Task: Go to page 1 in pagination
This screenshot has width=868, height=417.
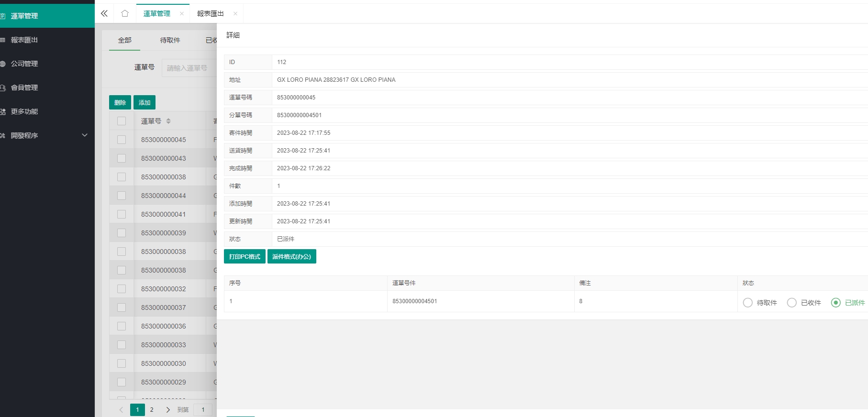Action: (137, 409)
